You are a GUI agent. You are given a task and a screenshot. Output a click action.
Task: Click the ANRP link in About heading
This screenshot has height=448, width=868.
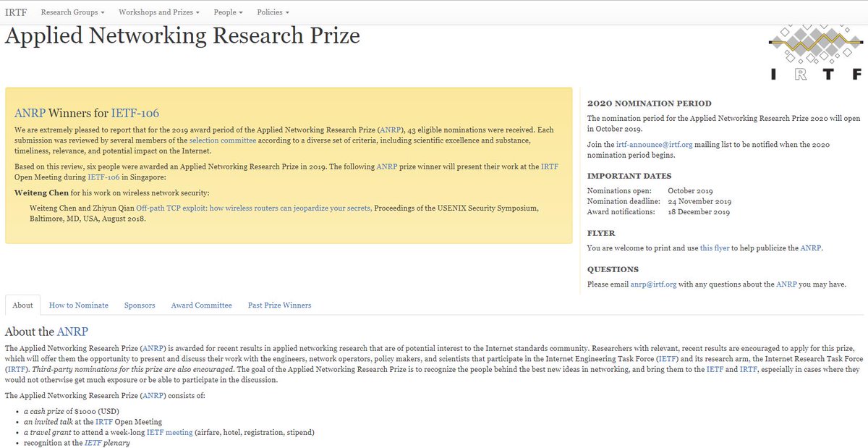pos(72,331)
